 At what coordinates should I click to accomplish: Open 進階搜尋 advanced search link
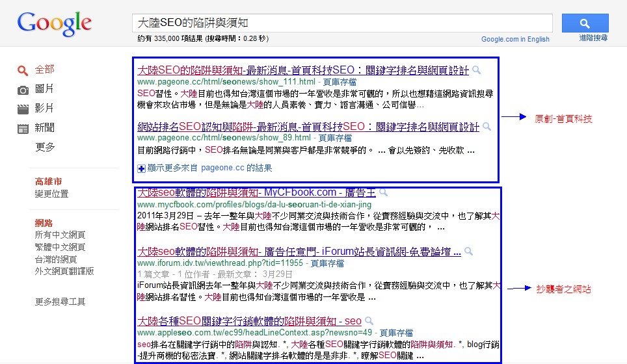pyautogui.click(x=593, y=38)
